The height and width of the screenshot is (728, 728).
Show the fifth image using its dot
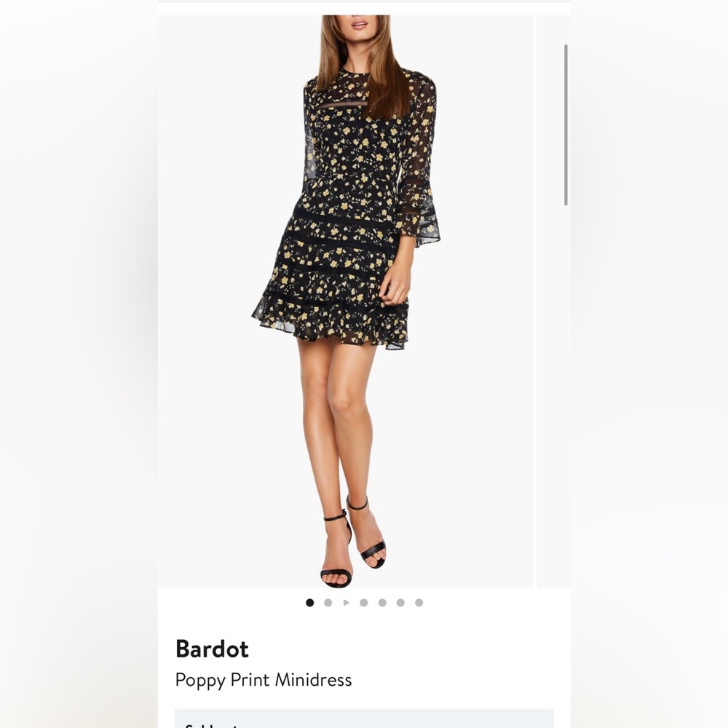point(382,603)
